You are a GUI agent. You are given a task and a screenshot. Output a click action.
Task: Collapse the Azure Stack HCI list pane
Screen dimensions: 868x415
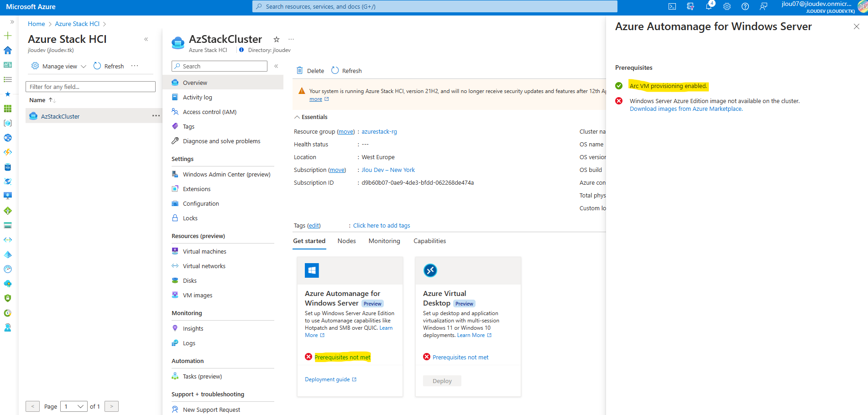(146, 39)
